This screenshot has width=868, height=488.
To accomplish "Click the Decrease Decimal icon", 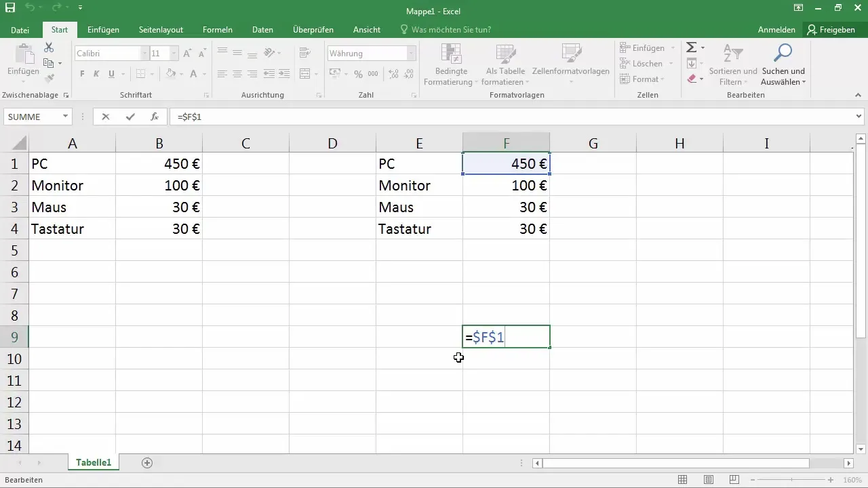I will pyautogui.click(x=408, y=74).
